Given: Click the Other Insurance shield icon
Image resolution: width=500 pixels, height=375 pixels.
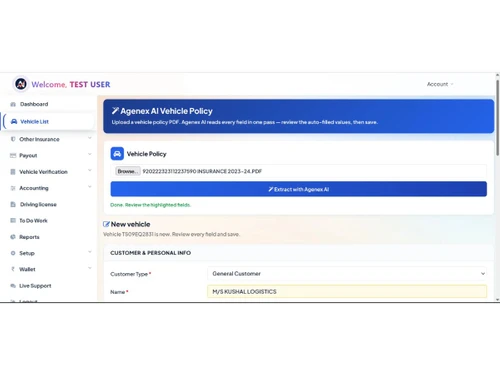Looking at the screenshot, I should point(13,139).
